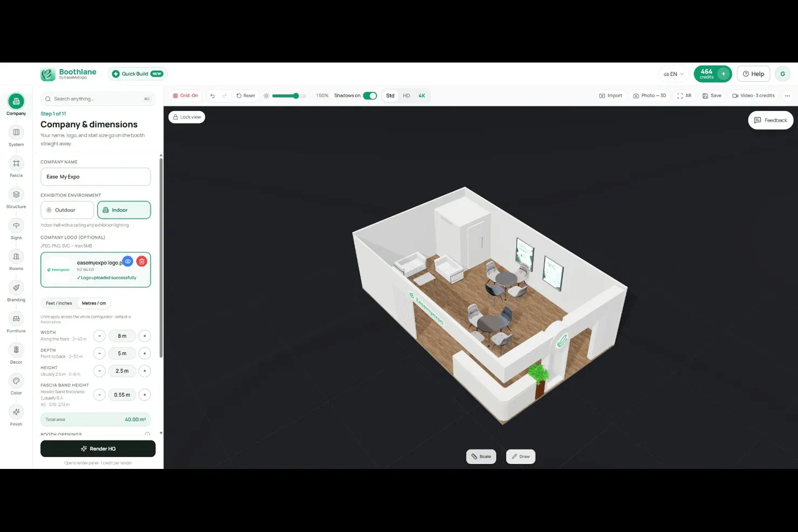The height and width of the screenshot is (532, 798).
Task: Open the Furniture step icon
Action: [x=16, y=319]
